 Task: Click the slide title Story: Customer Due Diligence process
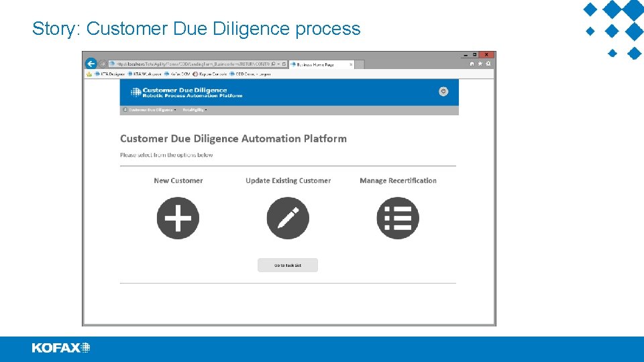tap(197, 29)
